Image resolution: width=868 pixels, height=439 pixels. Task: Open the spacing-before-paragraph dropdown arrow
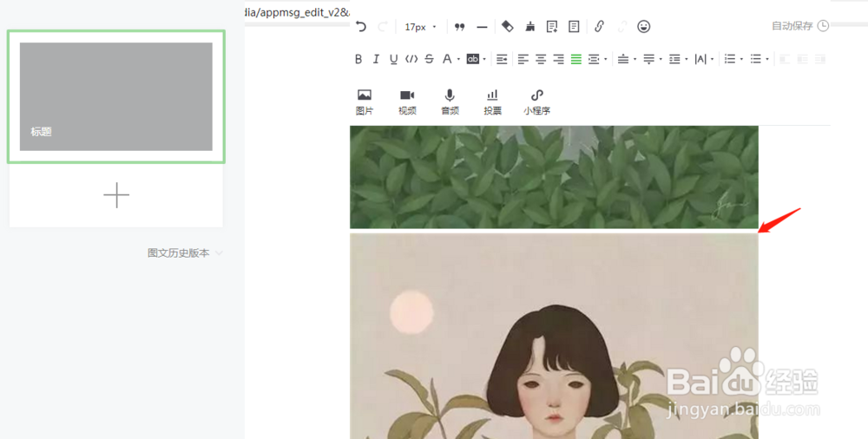click(635, 59)
